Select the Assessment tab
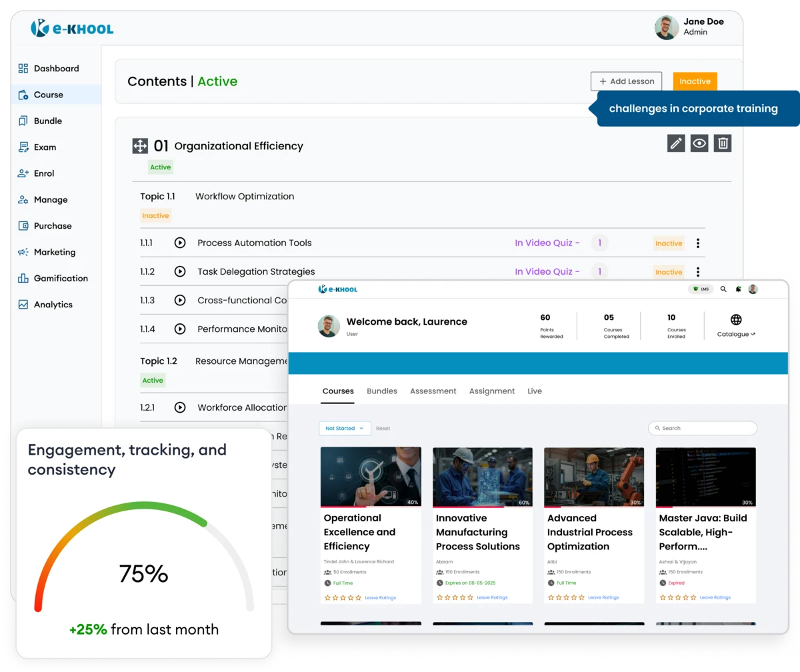Screen dimensions: 800x672 point(433,391)
